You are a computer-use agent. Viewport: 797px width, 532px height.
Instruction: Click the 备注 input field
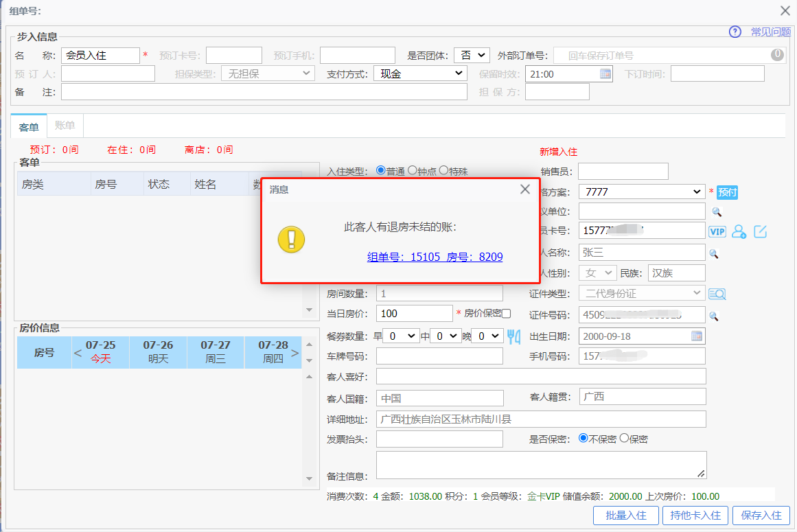click(264, 92)
